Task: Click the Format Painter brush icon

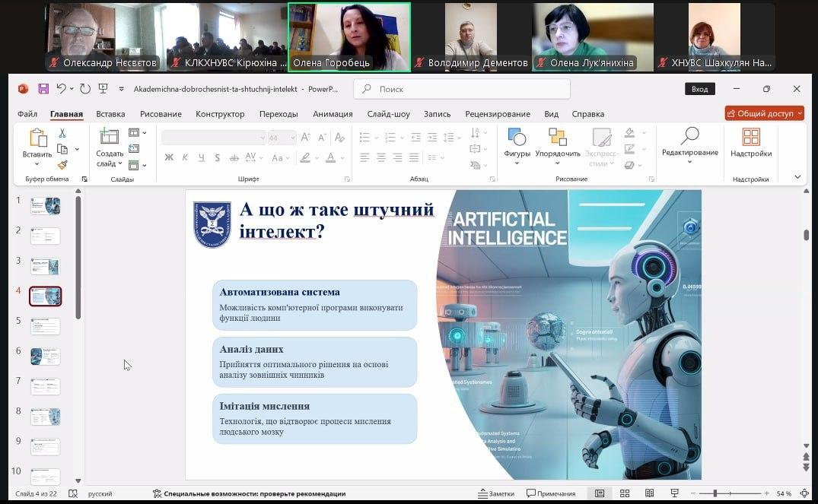Action: (x=62, y=164)
